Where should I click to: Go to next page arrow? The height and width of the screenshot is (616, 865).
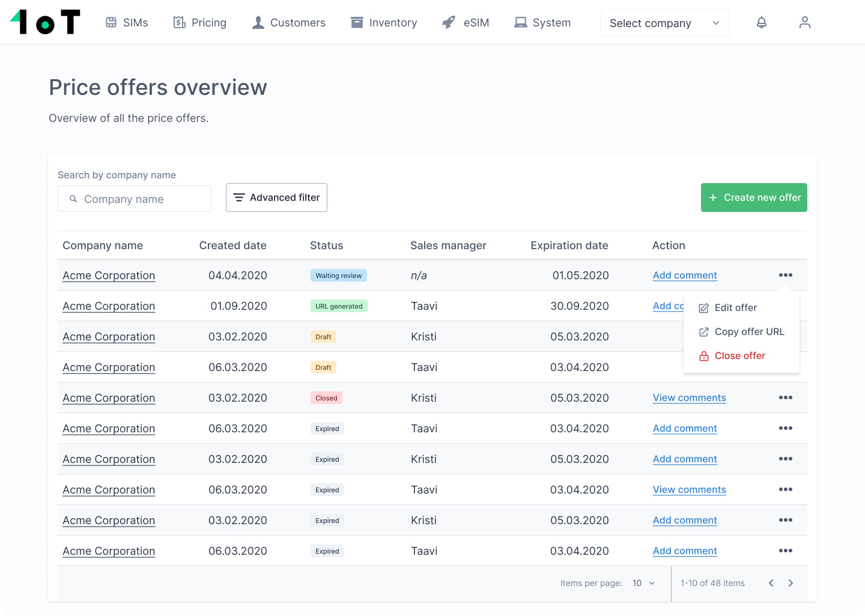point(791,583)
